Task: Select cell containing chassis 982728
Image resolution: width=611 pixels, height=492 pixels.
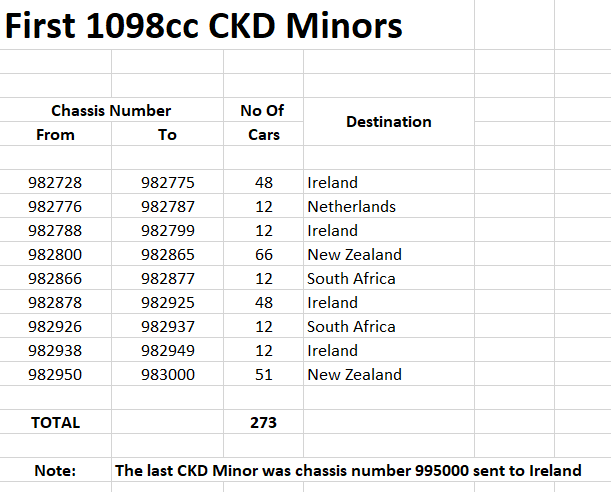Action: pyautogui.click(x=55, y=182)
